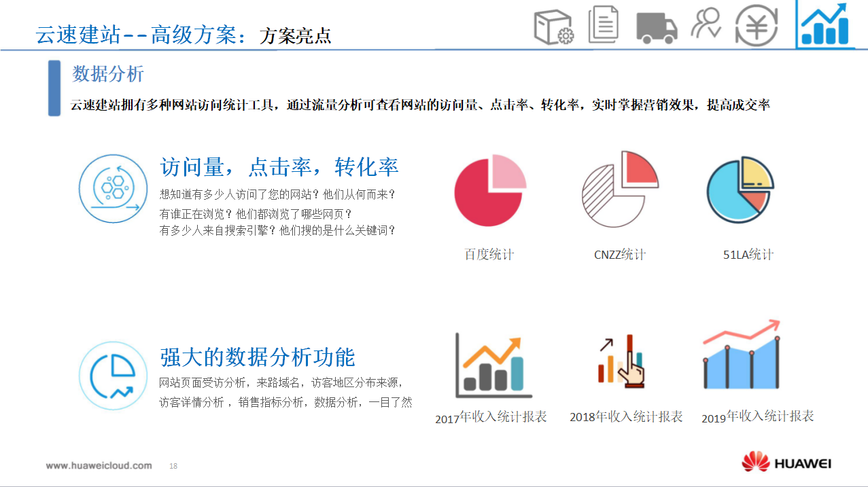868x487 pixels.
Task: Click the Huawei logo in footer
Action: tap(786, 463)
